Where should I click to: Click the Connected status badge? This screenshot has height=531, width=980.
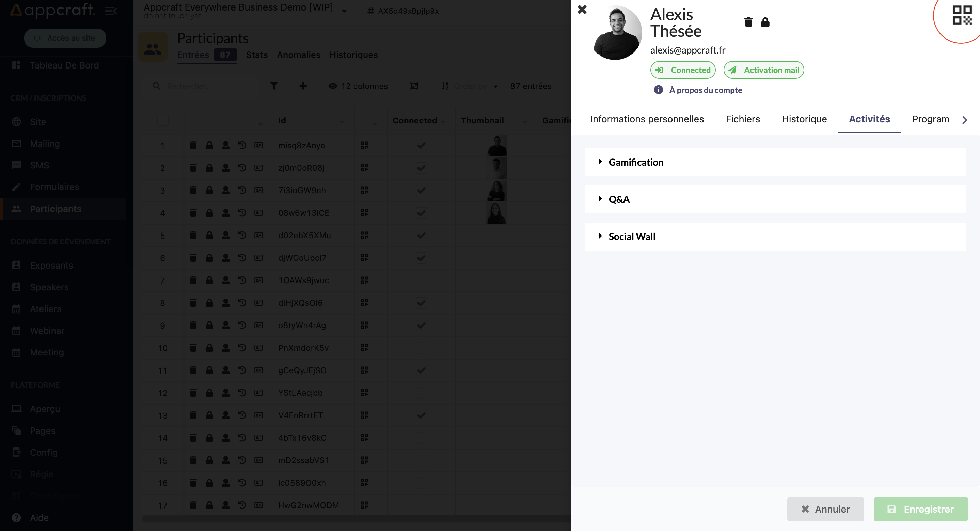point(683,70)
